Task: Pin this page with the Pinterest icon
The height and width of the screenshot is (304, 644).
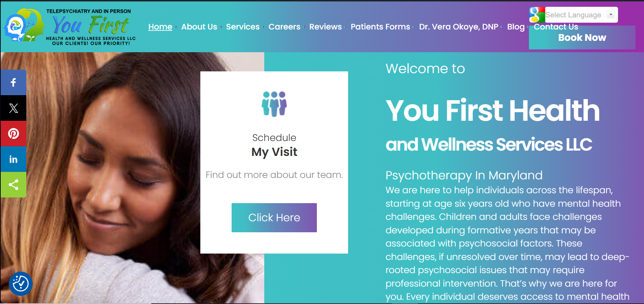Action: tap(13, 134)
